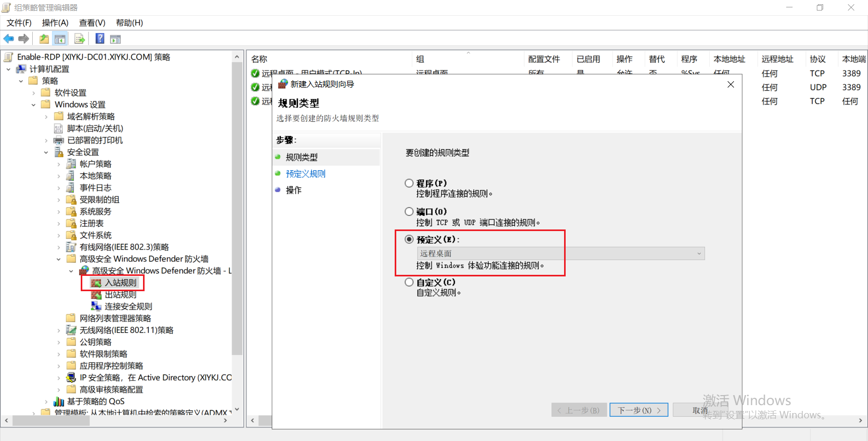Click the 取消 button in the wizard
The width and height of the screenshot is (868, 441).
point(700,410)
